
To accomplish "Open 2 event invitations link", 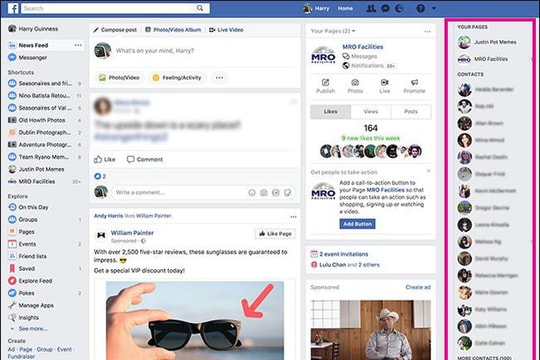I will (x=343, y=254).
